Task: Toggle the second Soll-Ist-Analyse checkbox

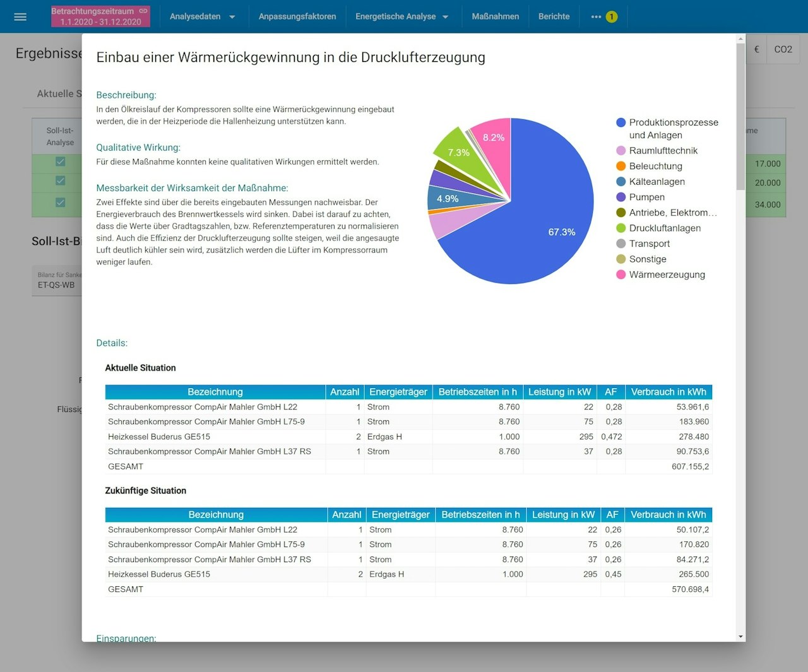Action: 60,180
